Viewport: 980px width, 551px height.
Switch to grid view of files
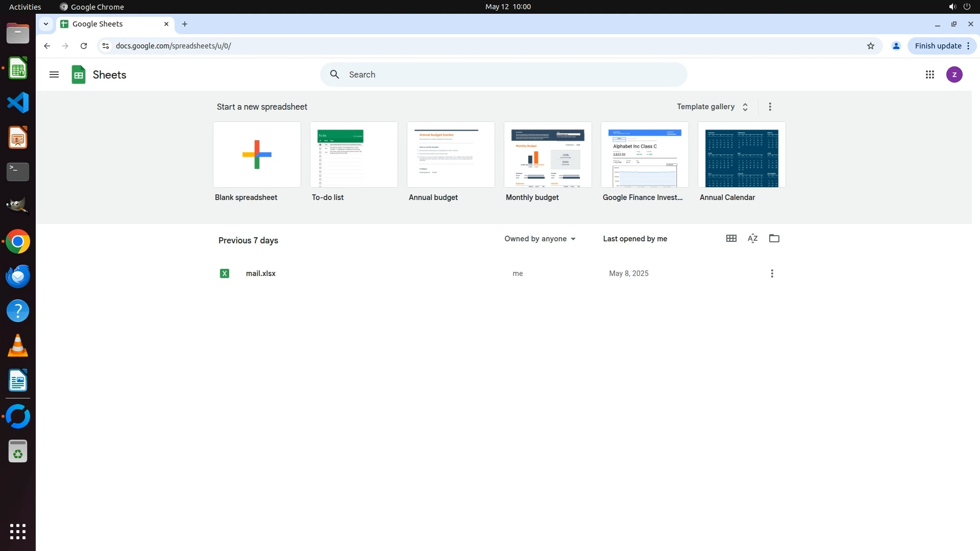[731, 238]
